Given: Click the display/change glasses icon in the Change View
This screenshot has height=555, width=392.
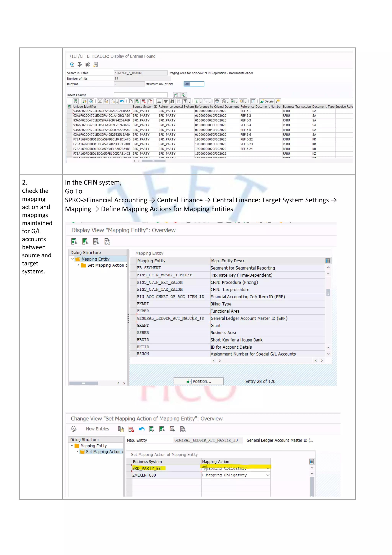Looking at the screenshot, I should point(74,429).
